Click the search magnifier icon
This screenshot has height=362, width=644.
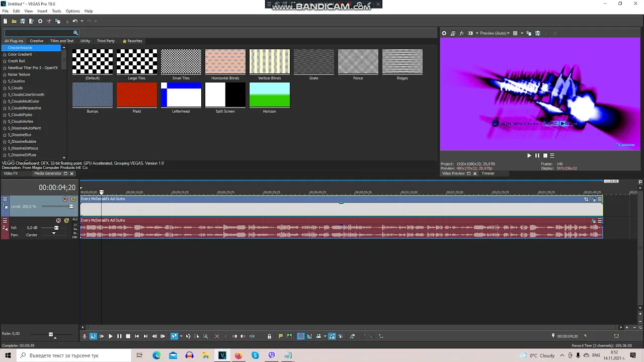[75, 33]
